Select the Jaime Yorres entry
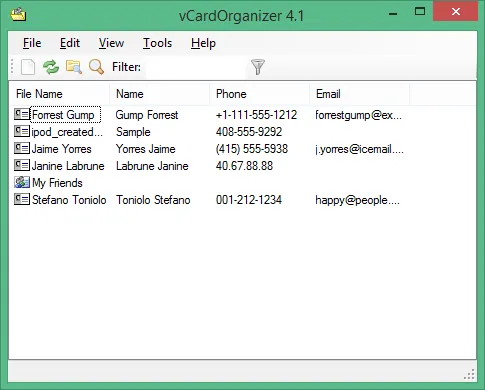Viewport: 485px width, 390px height. tap(61, 149)
